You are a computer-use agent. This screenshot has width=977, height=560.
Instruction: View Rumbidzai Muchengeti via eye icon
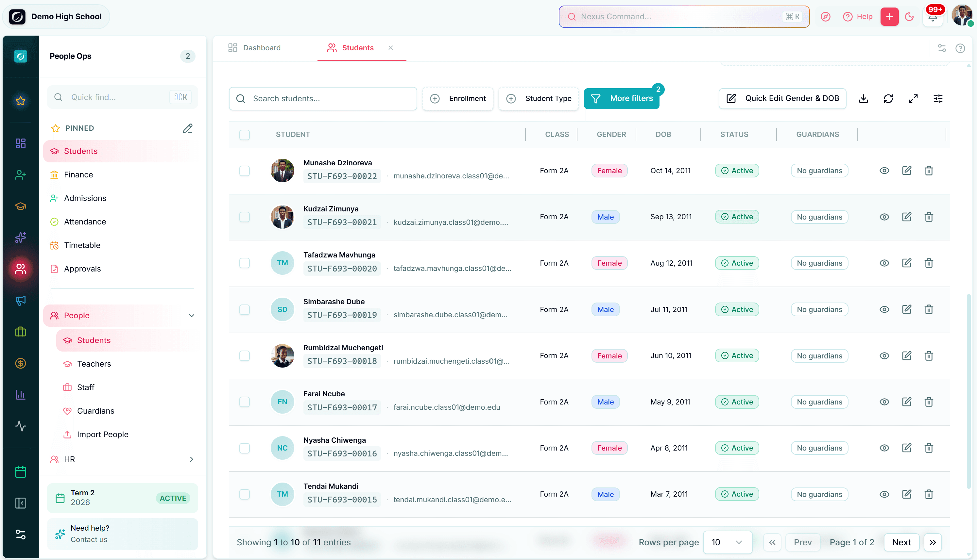(x=884, y=355)
